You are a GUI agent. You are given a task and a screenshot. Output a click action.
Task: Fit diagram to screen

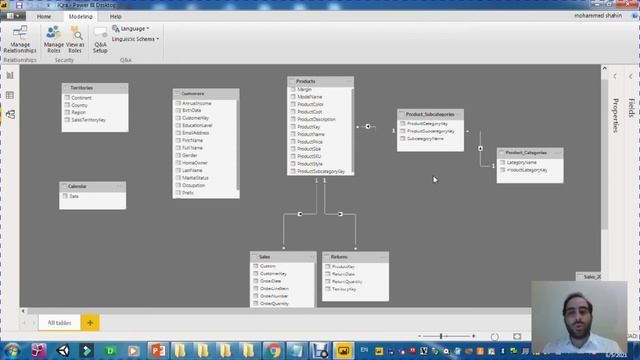517,336
